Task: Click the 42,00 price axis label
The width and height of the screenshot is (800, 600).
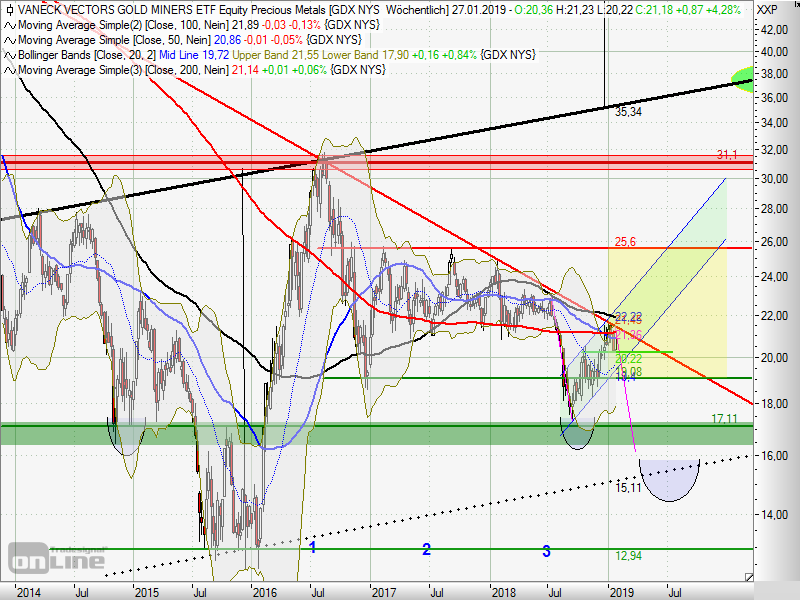Action: [774, 30]
